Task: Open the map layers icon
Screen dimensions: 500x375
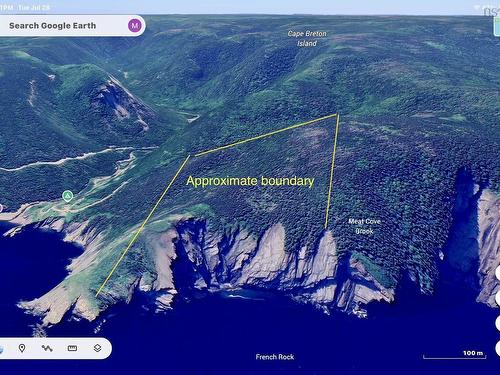Action: pos(97,348)
